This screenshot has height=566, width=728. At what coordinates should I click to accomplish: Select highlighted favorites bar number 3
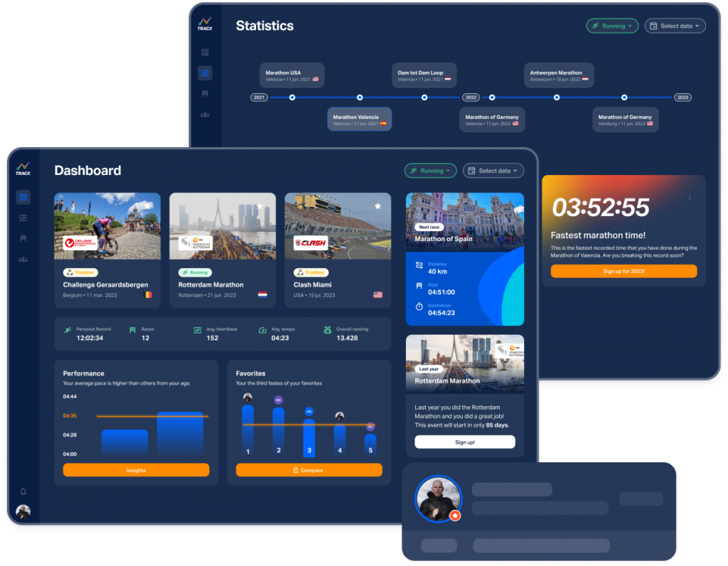click(x=309, y=438)
